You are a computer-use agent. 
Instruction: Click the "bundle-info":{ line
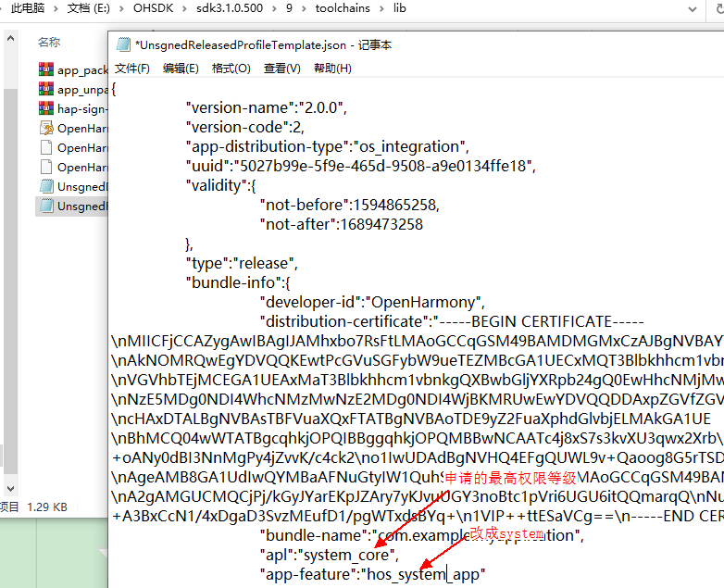[x=238, y=282]
